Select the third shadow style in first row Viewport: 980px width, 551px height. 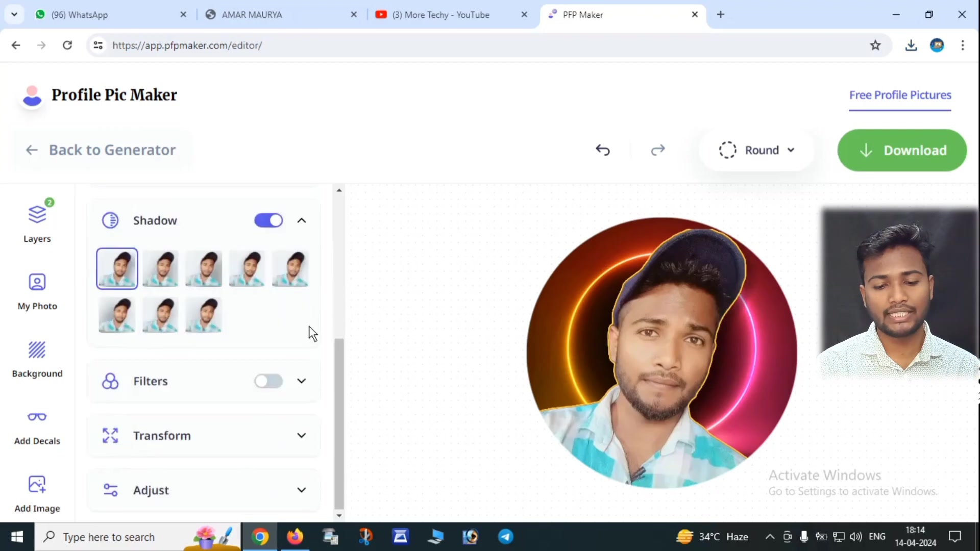tap(204, 268)
